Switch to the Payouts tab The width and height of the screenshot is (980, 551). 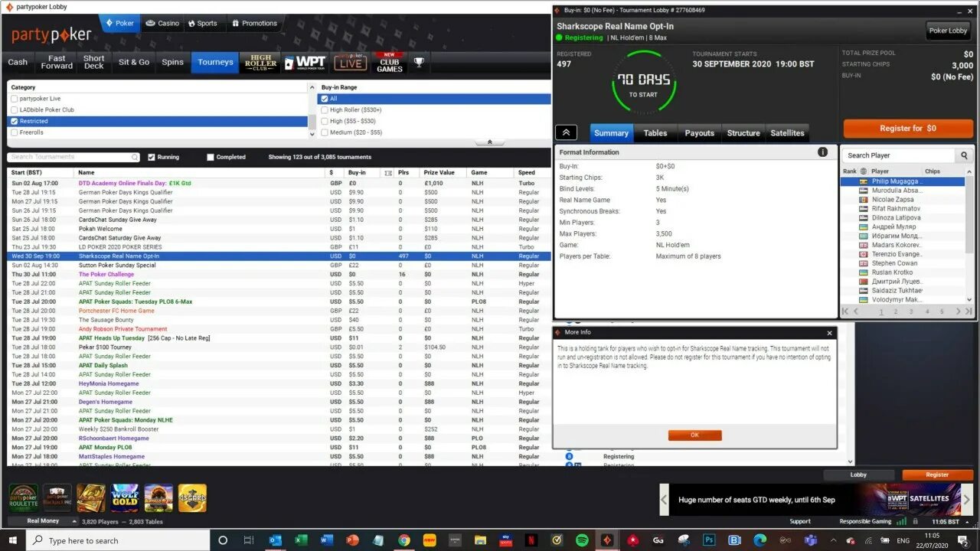pyautogui.click(x=699, y=133)
